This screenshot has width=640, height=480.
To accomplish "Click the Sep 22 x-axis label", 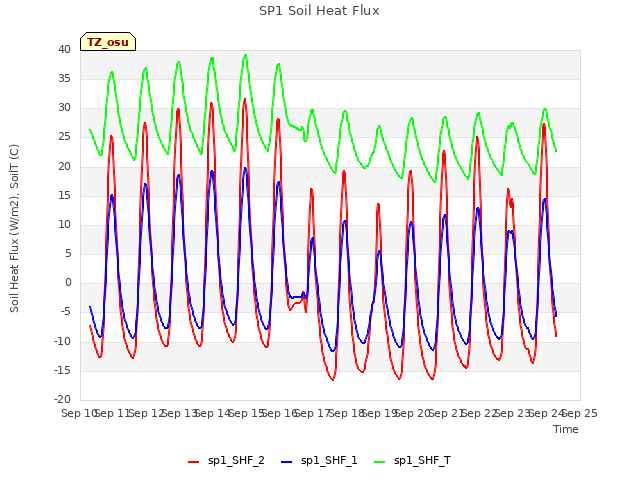I will pos(480,413).
